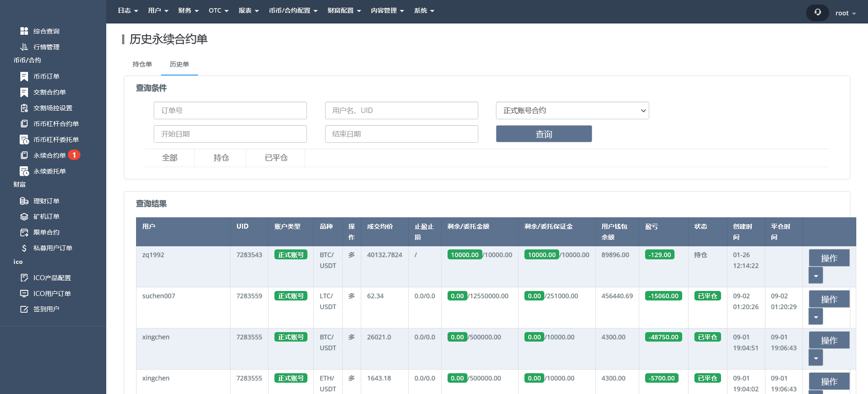Viewport: 868px width, 394px height.
Task: Expand action arrow for xingchen BTC/USDT row
Action: (816, 358)
